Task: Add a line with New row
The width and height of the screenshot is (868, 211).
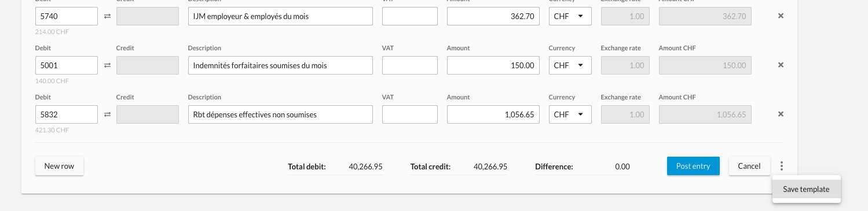Action: [59, 166]
